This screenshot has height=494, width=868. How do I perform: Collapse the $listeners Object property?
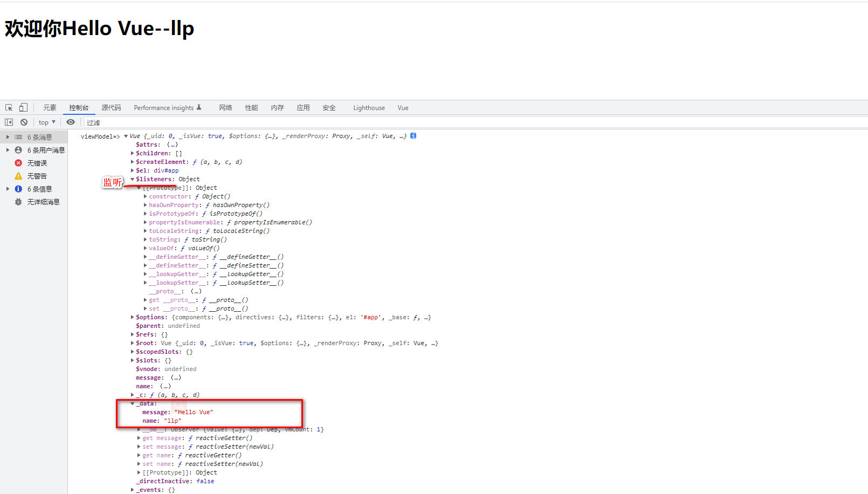click(132, 179)
